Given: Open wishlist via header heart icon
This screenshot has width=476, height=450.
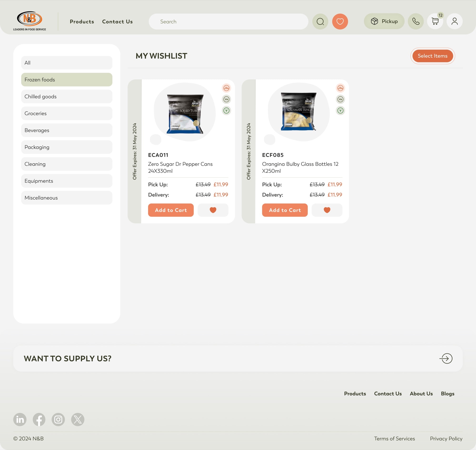Looking at the screenshot, I should 340,22.
